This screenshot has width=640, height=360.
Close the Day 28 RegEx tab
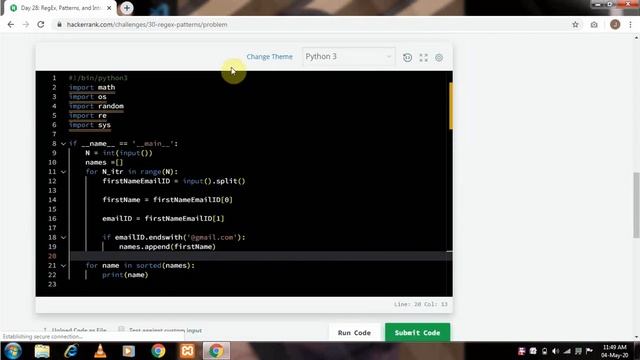click(109, 8)
